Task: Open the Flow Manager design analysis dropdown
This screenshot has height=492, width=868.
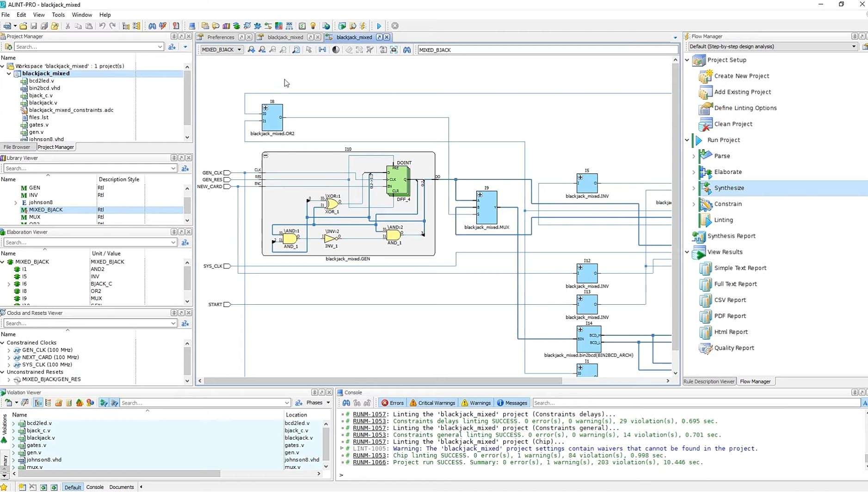Action: click(853, 46)
